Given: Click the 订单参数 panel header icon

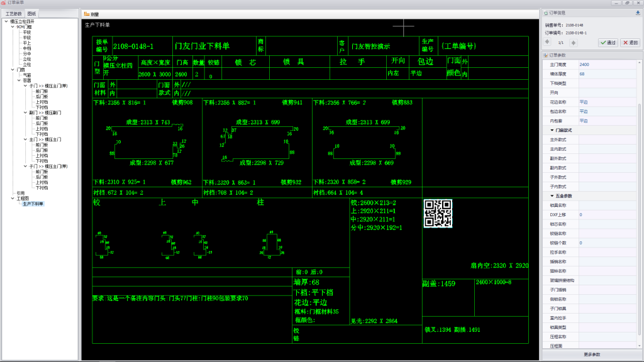Looking at the screenshot, I should tap(545, 55).
